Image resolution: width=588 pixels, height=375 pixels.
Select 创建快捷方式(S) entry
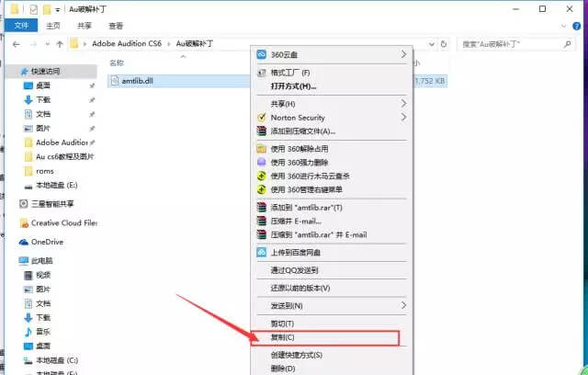(x=332, y=355)
